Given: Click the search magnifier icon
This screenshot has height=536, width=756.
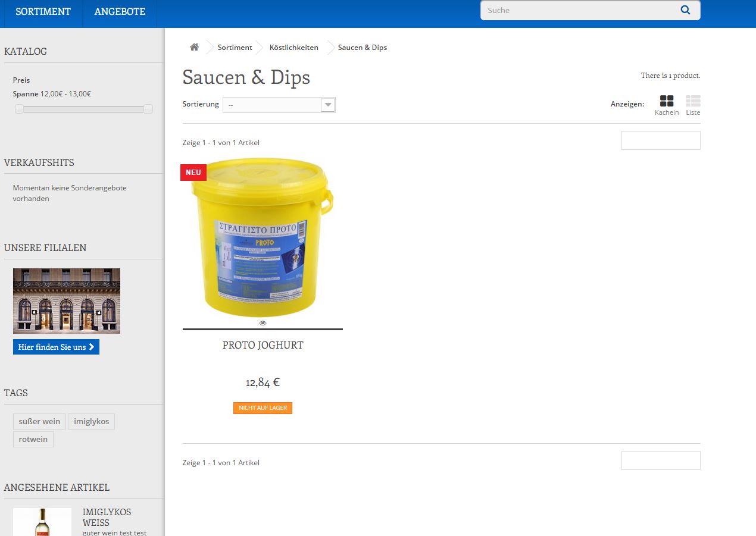Looking at the screenshot, I should 685,10.
